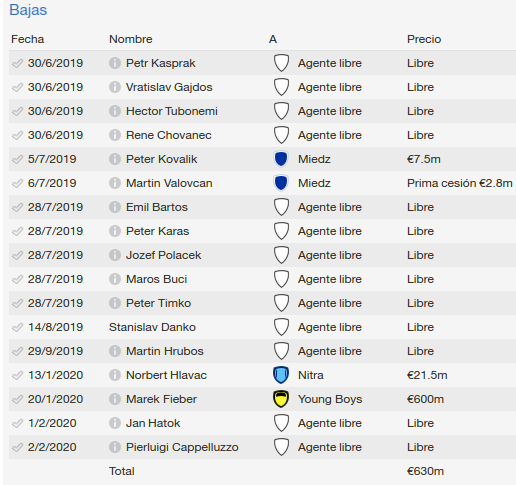Click Miedz badge in Martin Valovcan row

pyautogui.click(x=281, y=183)
